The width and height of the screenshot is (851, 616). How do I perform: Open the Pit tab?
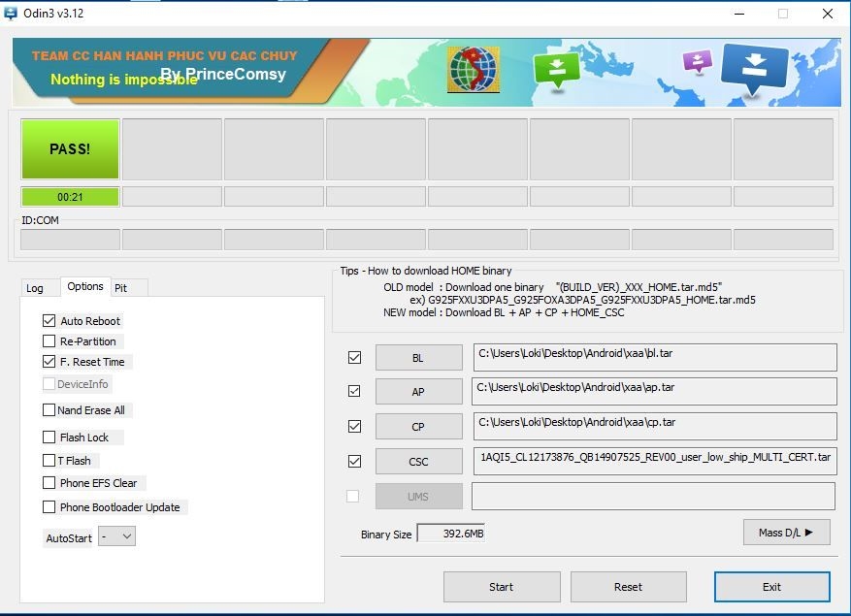[121, 288]
